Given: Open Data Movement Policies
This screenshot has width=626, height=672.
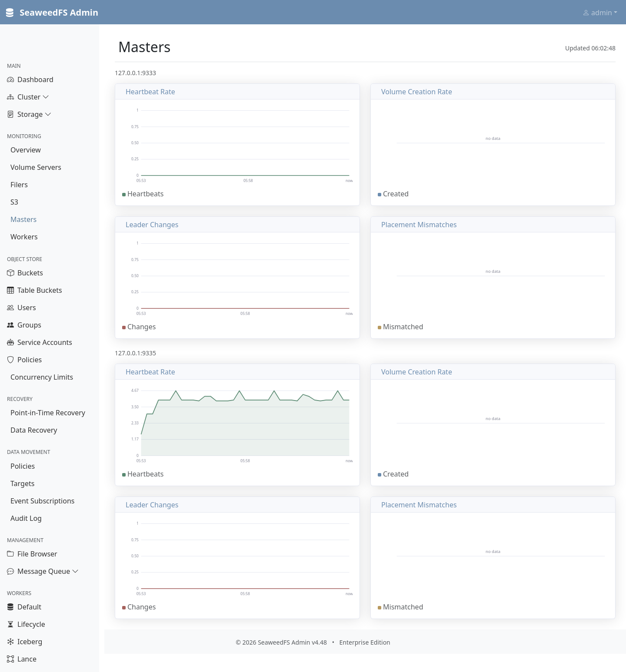Looking at the screenshot, I should [23, 466].
